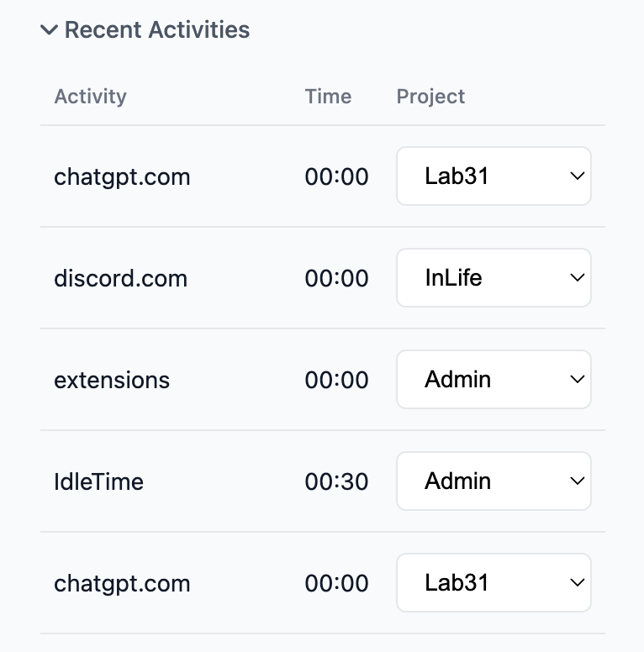The width and height of the screenshot is (644, 652).
Task: Select the discord.com activity name
Action: (x=120, y=278)
